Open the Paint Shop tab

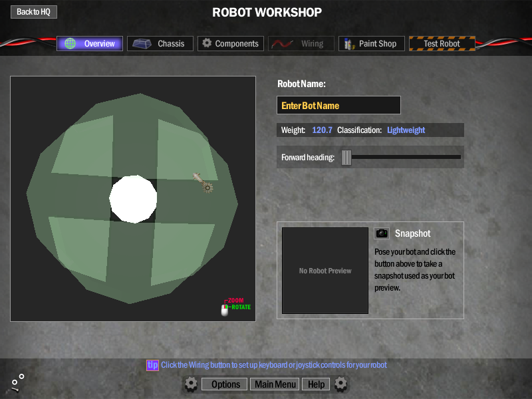pos(372,43)
